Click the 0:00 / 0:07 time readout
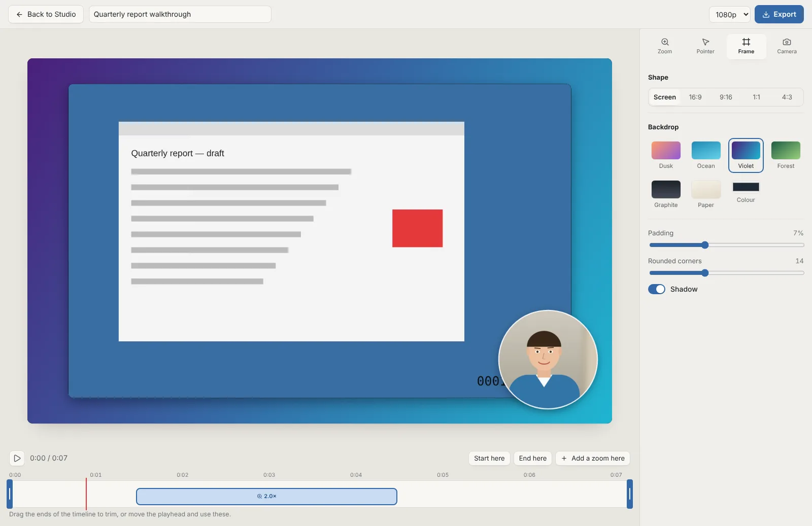 [49, 458]
